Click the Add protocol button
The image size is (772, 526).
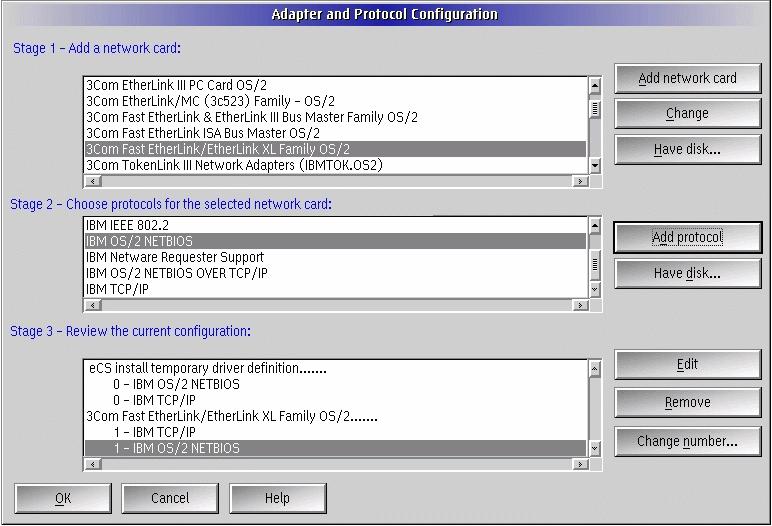pos(687,238)
